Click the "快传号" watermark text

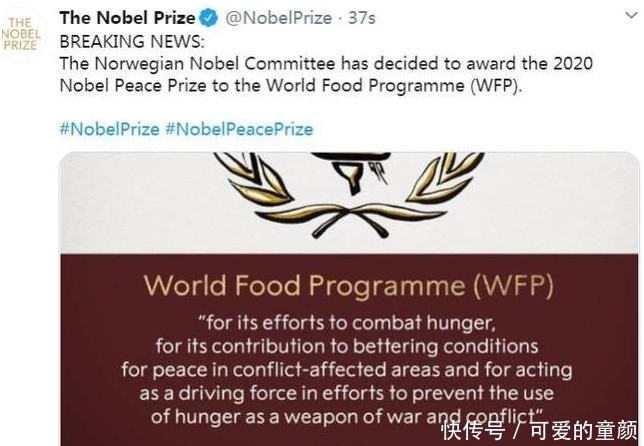(473, 431)
